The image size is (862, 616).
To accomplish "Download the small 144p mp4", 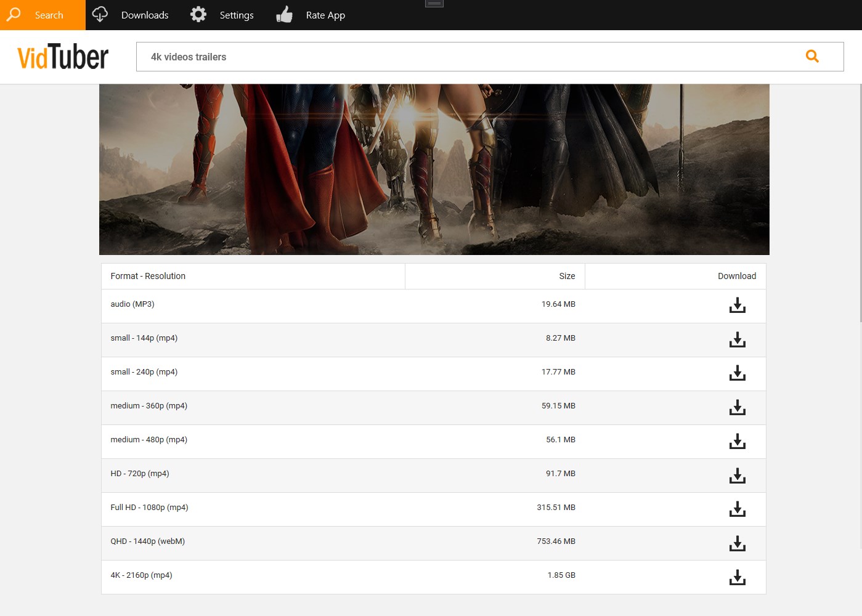I will coord(737,339).
